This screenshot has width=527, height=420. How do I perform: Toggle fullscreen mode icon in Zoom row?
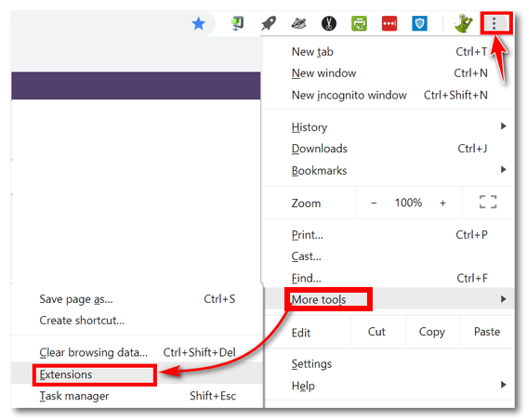tap(488, 202)
